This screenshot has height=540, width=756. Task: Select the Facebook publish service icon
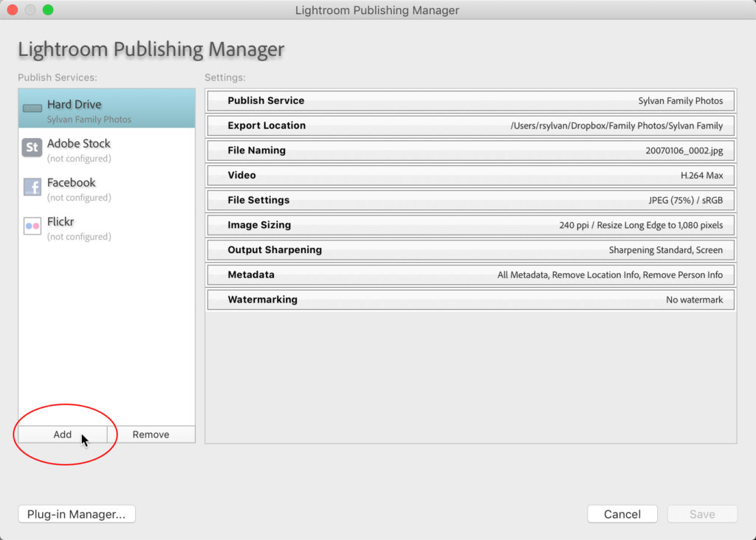pos(31,187)
